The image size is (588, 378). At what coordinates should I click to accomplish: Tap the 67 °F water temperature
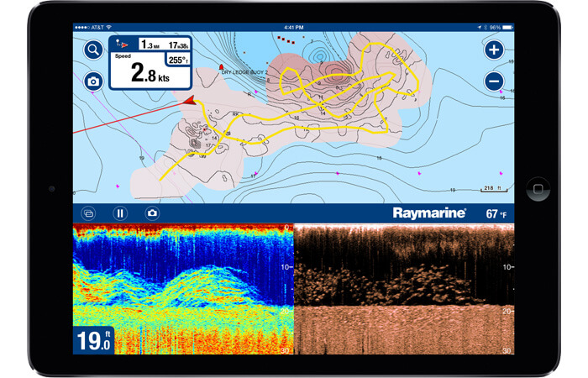tap(496, 213)
